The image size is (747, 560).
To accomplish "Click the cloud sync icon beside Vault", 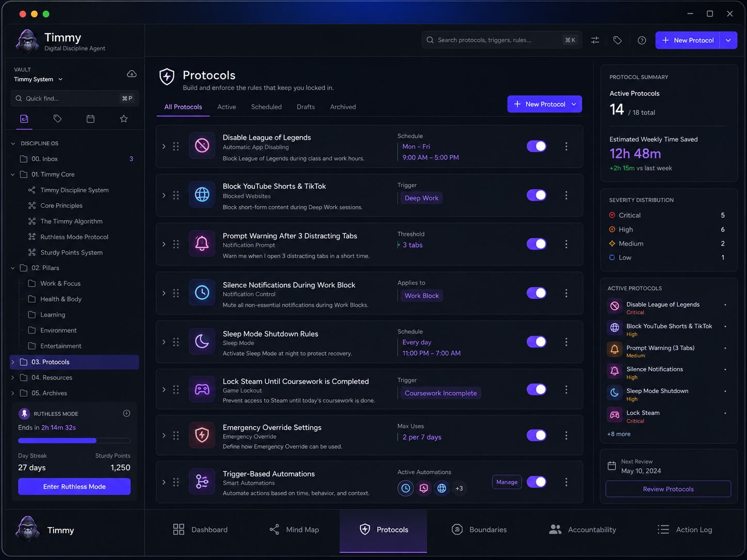I will 132,74.
